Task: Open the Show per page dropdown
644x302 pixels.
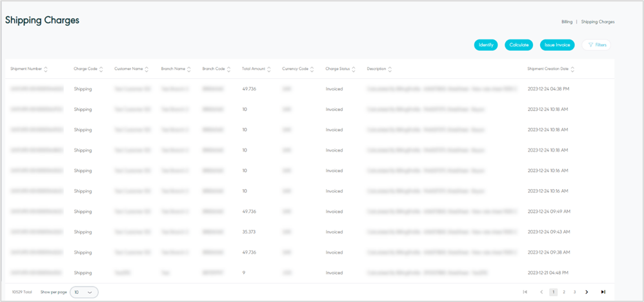Action: click(84, 292)
